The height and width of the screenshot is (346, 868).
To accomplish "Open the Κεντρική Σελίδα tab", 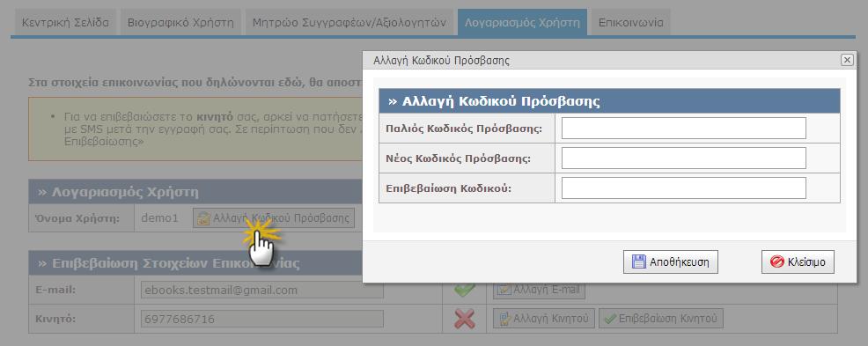I will pyautogui.click(x=65, y=23).
